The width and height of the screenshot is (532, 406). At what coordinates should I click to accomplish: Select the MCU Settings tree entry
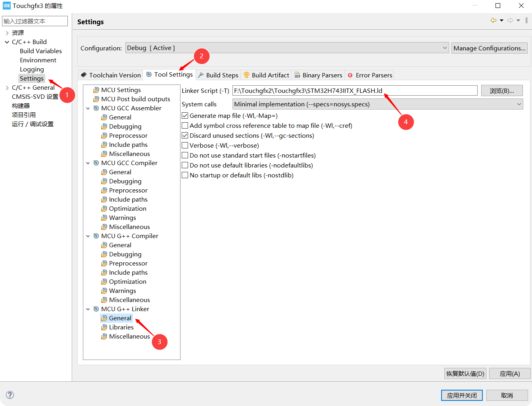tap(119, 90)
